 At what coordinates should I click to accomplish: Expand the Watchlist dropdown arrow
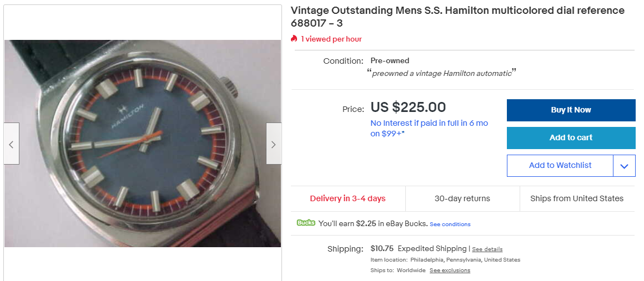point(624,166)
